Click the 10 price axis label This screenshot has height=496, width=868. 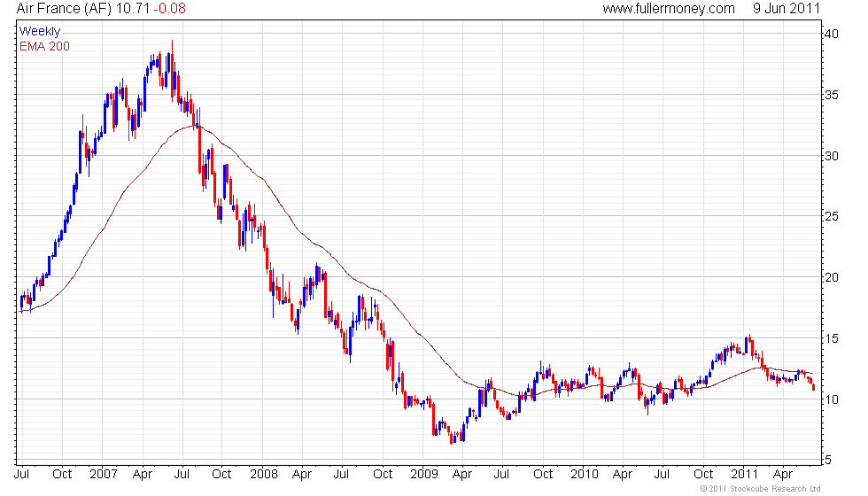[x=832, y=399]
